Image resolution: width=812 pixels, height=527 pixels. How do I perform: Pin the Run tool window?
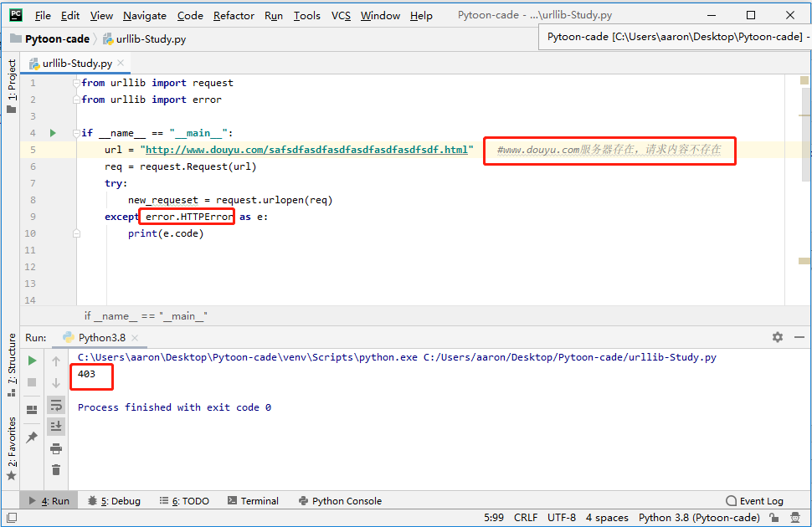click(32, 437)
